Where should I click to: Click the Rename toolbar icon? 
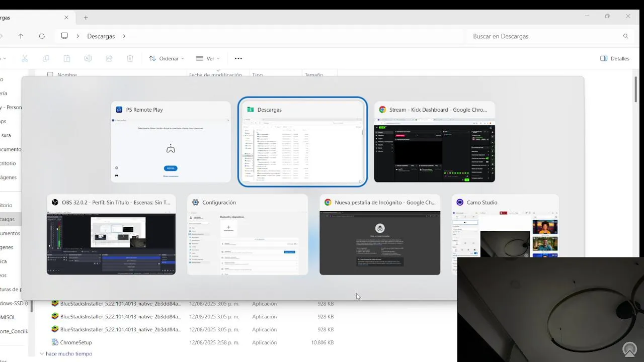(88, 58)
